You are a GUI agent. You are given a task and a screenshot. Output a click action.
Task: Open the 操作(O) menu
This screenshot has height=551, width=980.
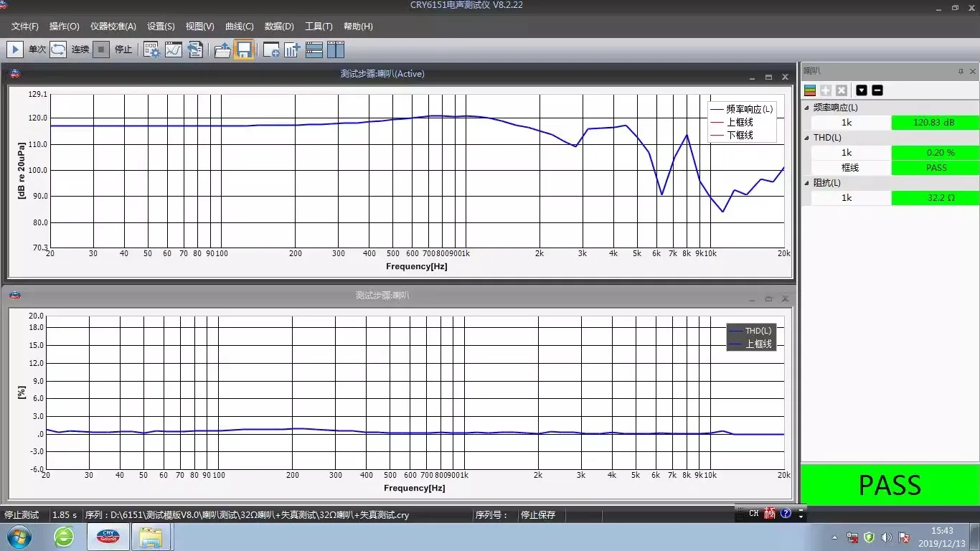coord(64,27)
